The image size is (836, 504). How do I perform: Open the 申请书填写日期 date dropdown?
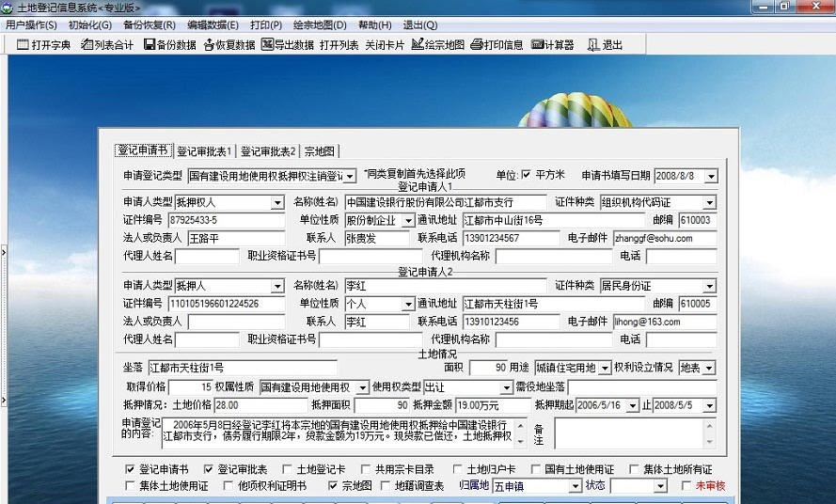click(x=711, y=176)
